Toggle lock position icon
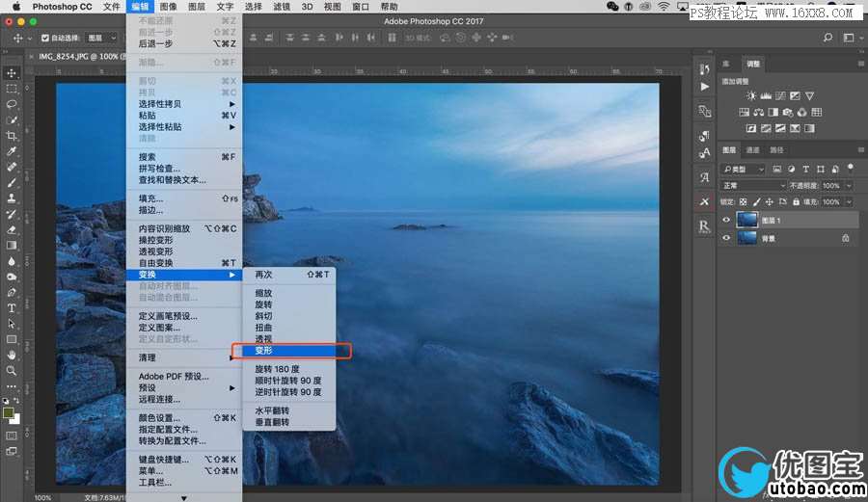Image resolution: width=868 pixels, height=502 pixels. 769,201
